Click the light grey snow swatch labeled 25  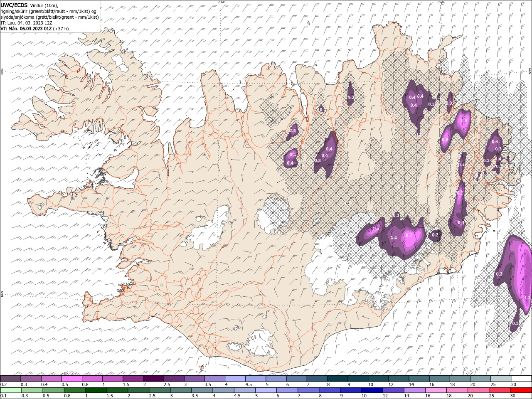click(501, 379)
